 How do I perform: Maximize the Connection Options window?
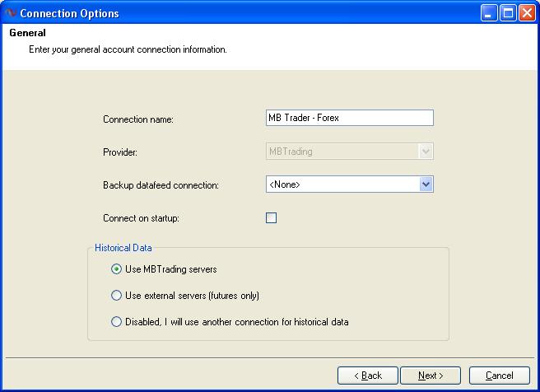(508, 13)
